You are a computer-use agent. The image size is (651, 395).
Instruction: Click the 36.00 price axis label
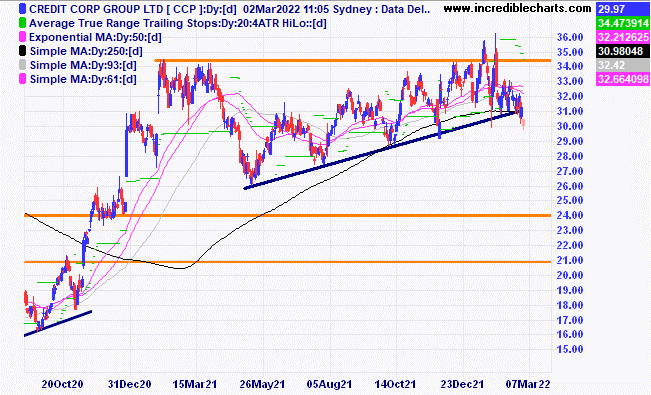pos(570,37)
